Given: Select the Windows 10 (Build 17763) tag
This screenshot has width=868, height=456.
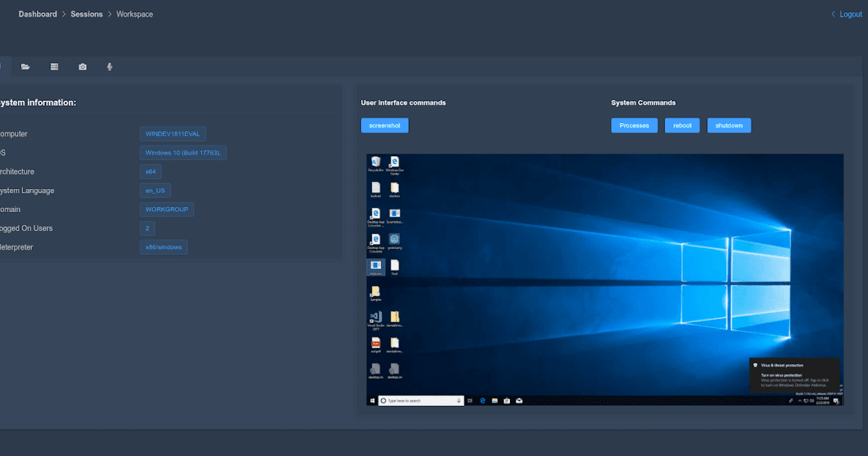Looking at the screenshot, I should tap(184, 153).
